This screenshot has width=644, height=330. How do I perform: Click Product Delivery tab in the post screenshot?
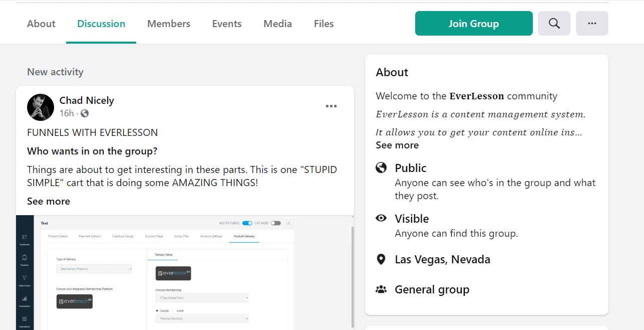[244, 236]
